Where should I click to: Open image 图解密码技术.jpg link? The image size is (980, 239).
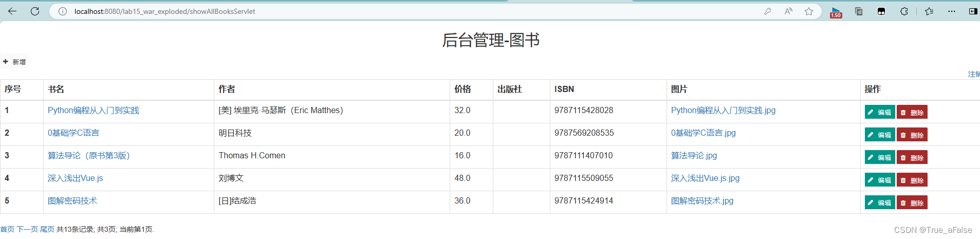coord(702,201)
